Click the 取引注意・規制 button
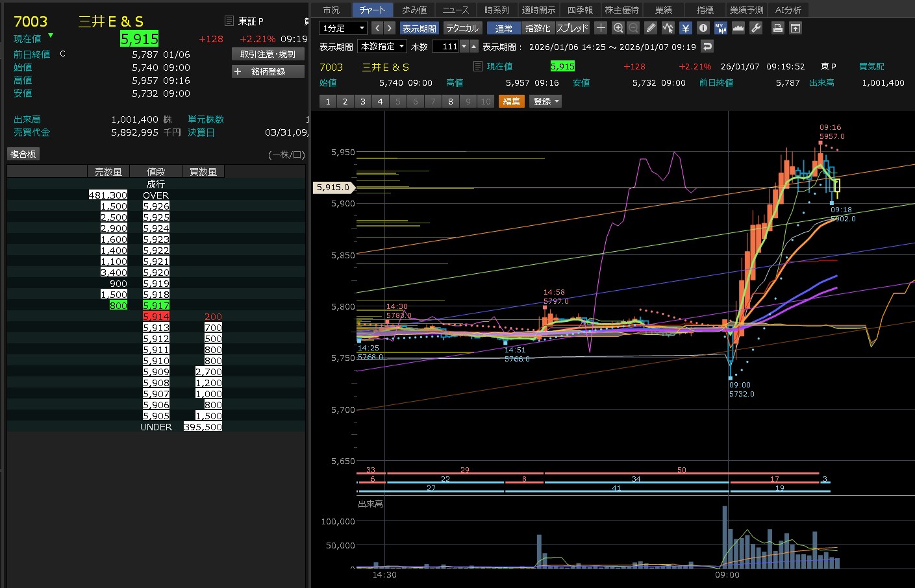The height and width of the screenshot is (588, 915). click(268, 55)
